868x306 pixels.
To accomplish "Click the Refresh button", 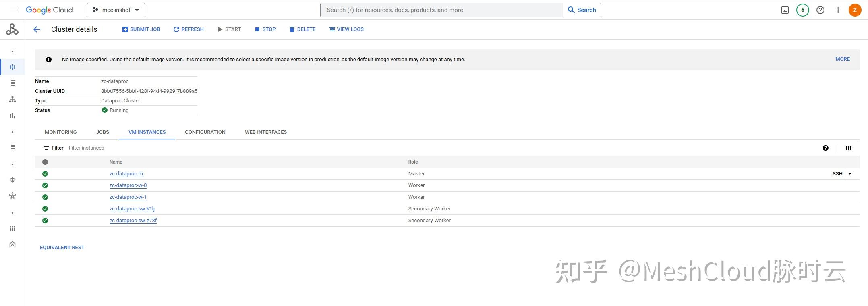I will coord(189,29).
